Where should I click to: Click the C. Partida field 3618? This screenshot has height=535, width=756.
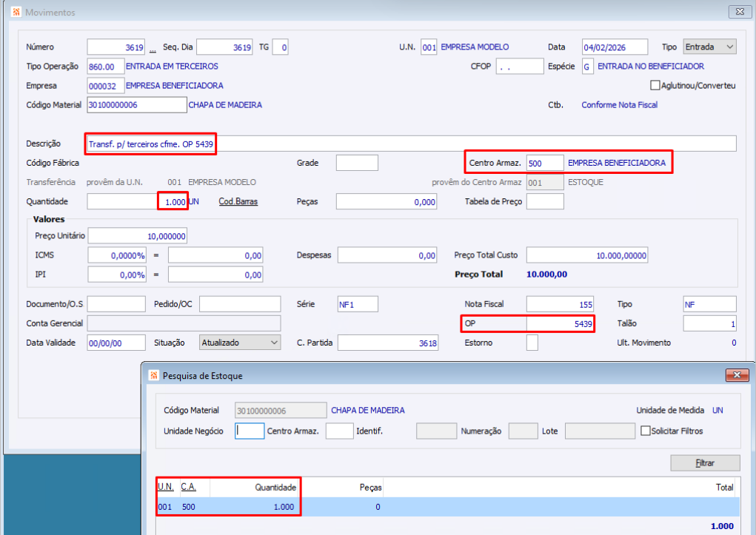pos(388,343)
